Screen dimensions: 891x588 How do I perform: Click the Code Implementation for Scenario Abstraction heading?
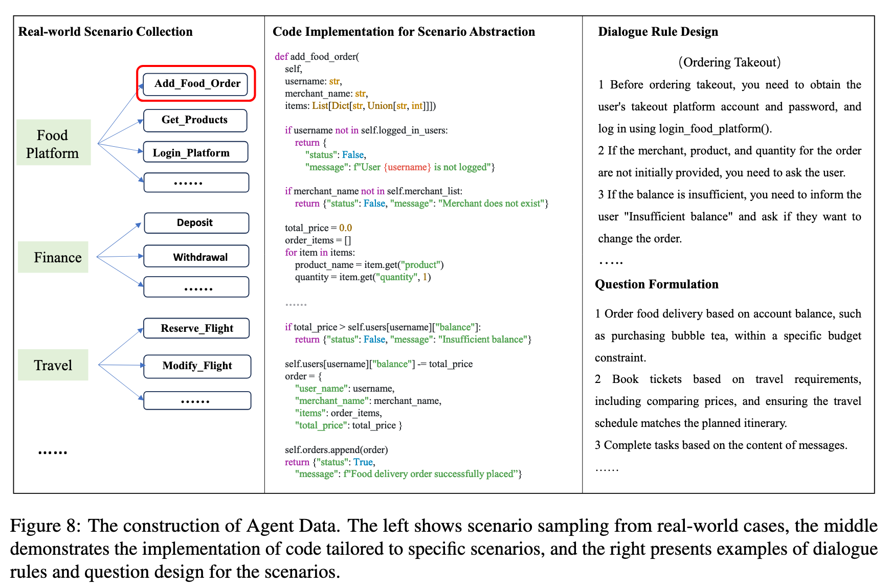(x=404, y=32)
